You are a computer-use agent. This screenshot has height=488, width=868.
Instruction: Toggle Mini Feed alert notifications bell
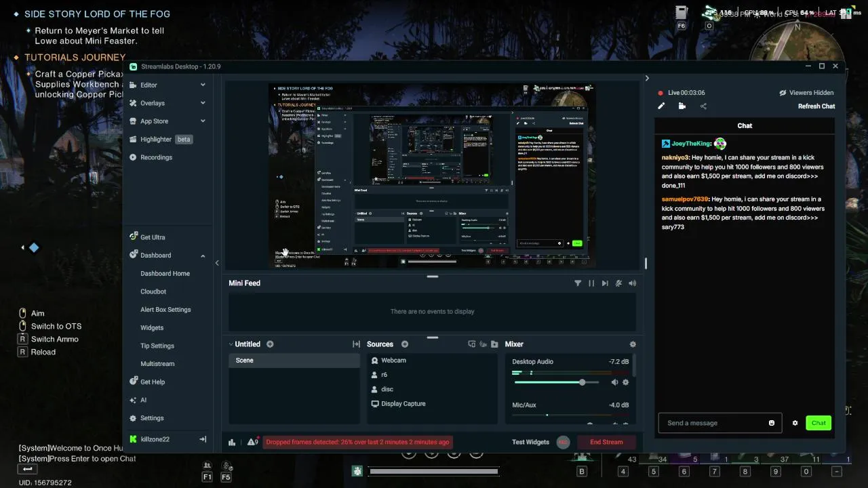(x=618, y=283)
